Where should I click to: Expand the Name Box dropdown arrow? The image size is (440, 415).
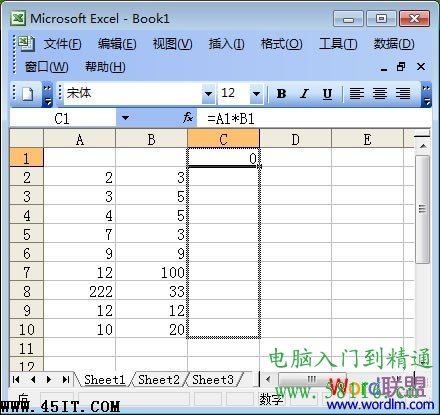pyautogui.click(x=125, y=118)
